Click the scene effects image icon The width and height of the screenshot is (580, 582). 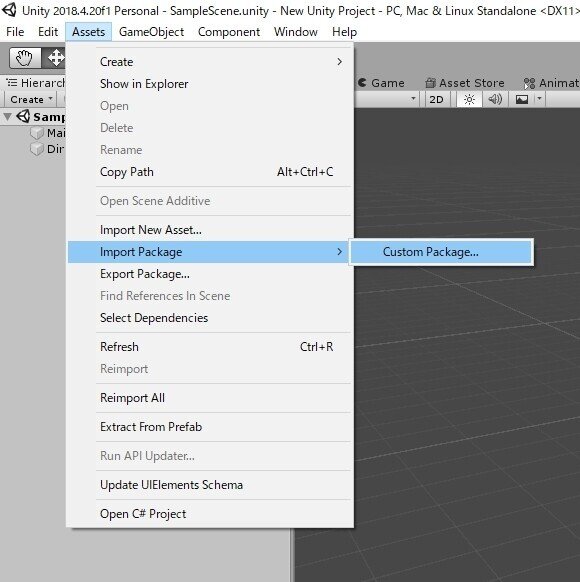522,99
